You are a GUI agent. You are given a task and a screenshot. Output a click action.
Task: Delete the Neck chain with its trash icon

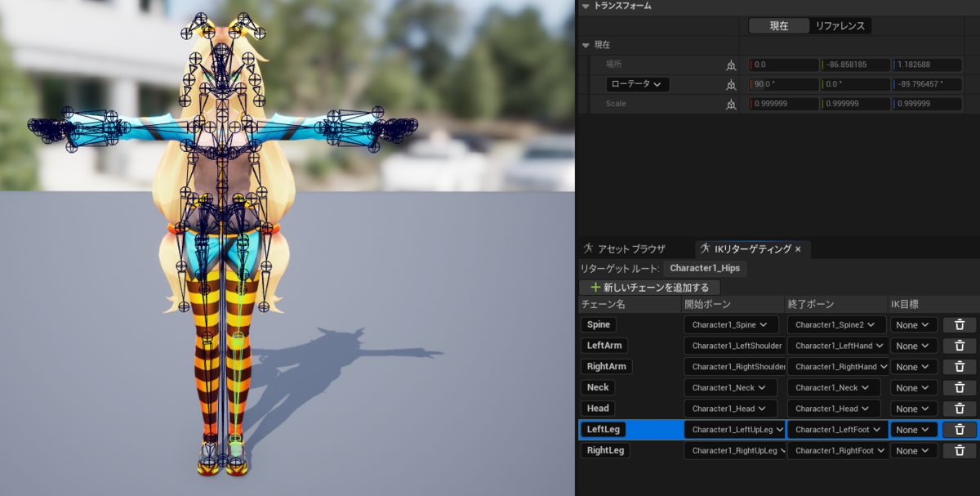pyautogui.click(x=960, y=387)
